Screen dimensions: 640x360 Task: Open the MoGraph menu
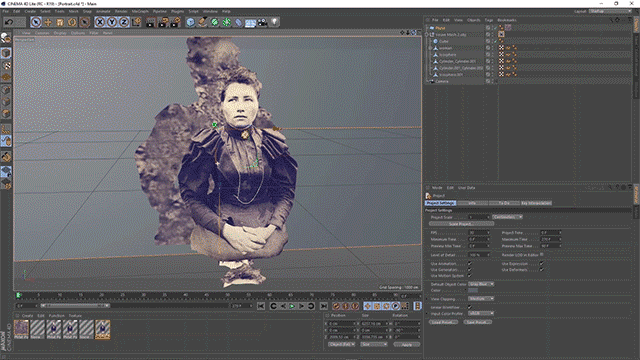[140, 11]
